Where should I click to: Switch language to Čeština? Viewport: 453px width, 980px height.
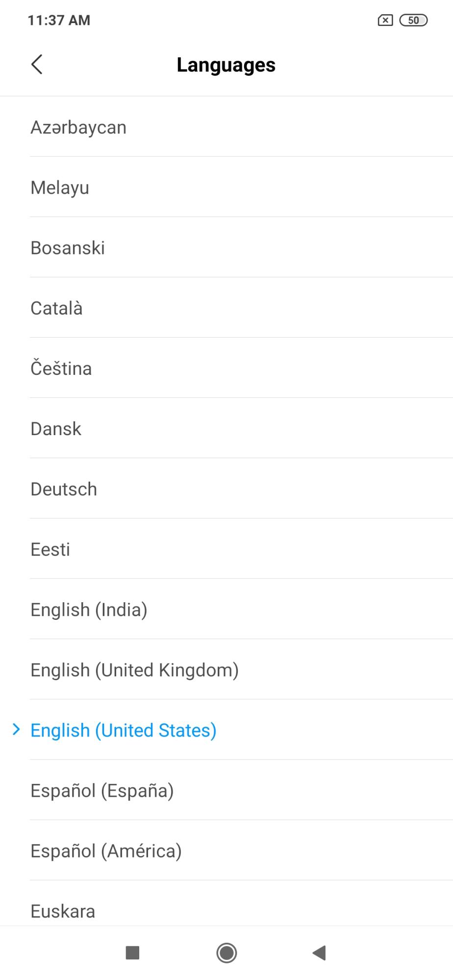pyautogui.click(x=61, y=368)
